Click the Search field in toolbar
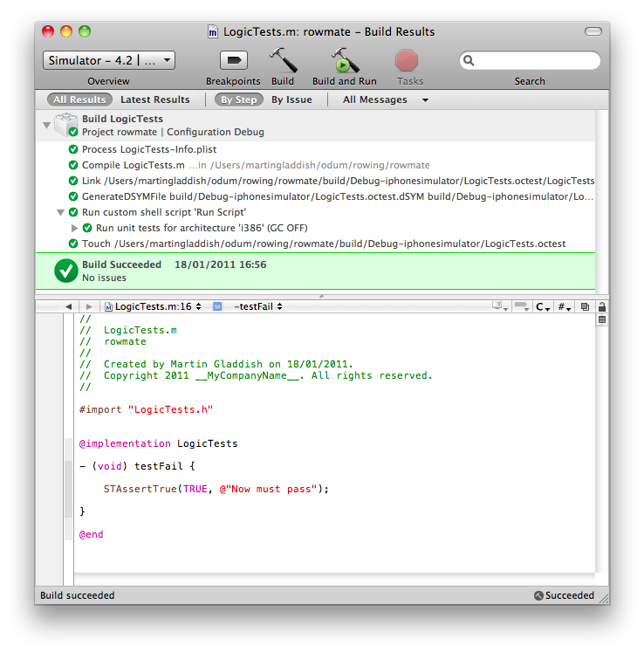Image resolution: width=644 pixels, height=652 pixels. pos(532,61)
